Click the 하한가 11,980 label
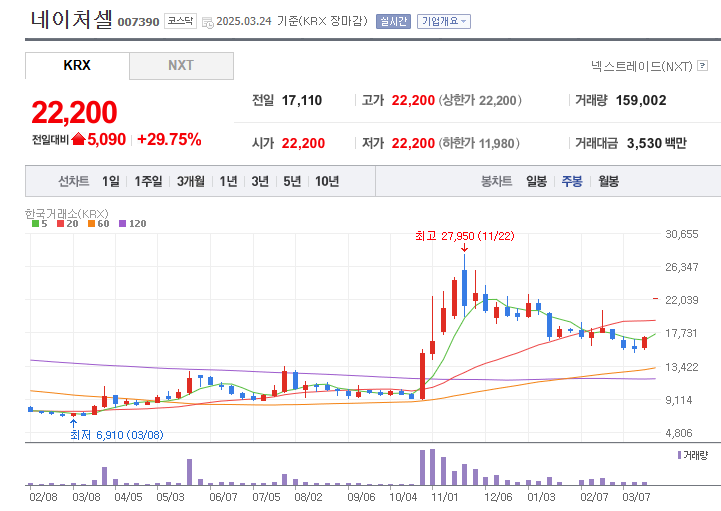The image size is (721, 511). point(479,144)
